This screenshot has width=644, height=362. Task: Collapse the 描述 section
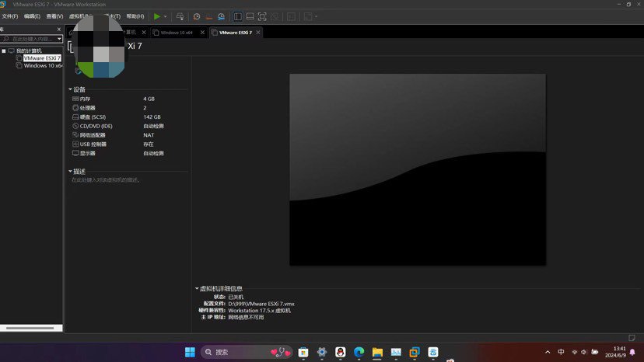[70, 171]
